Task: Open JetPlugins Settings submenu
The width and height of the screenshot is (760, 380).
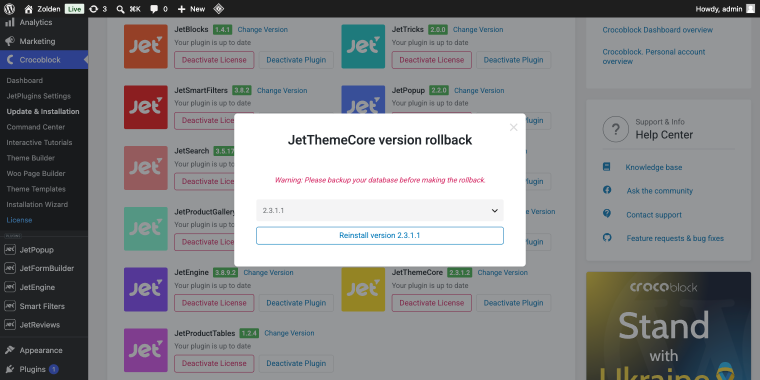Action: coord(38,96)
